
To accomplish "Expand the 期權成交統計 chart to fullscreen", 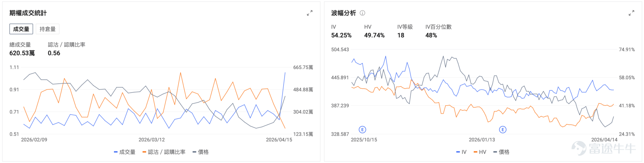I will click(x=310, y=13).
